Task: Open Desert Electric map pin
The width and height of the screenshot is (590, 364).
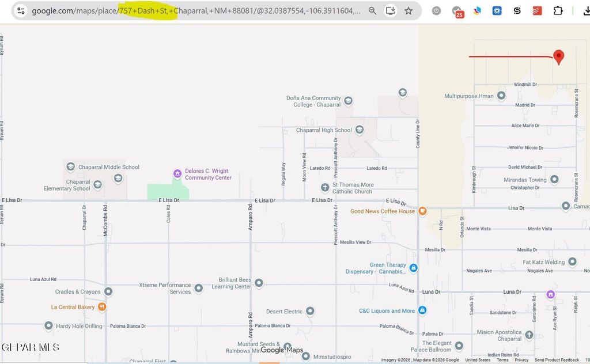Action: pyautogui.click(x=310, y=311)
